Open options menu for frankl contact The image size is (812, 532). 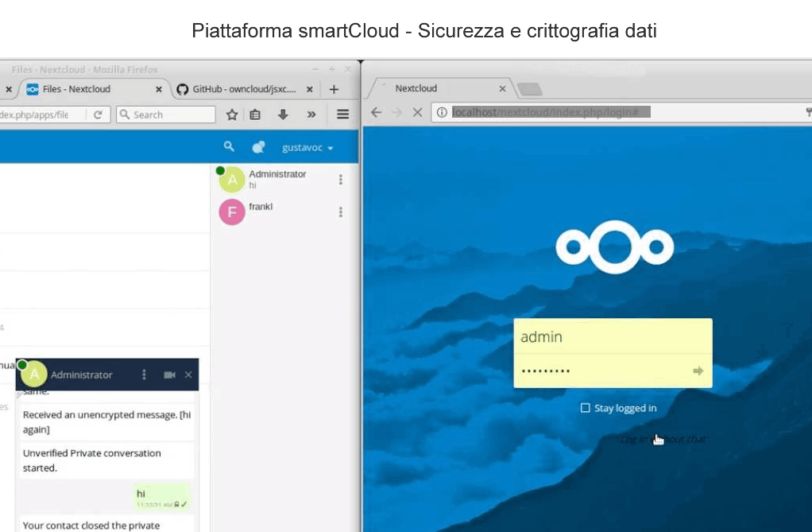(x=341, y=212)
